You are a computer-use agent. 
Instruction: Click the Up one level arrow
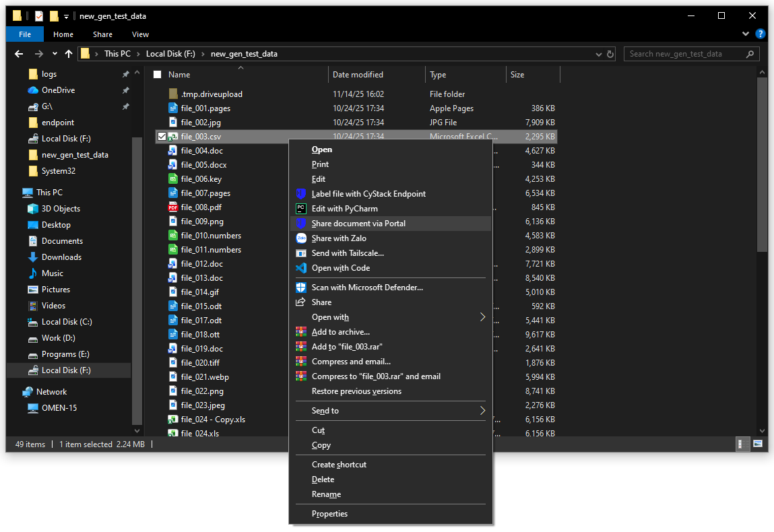tap(69, 54)
